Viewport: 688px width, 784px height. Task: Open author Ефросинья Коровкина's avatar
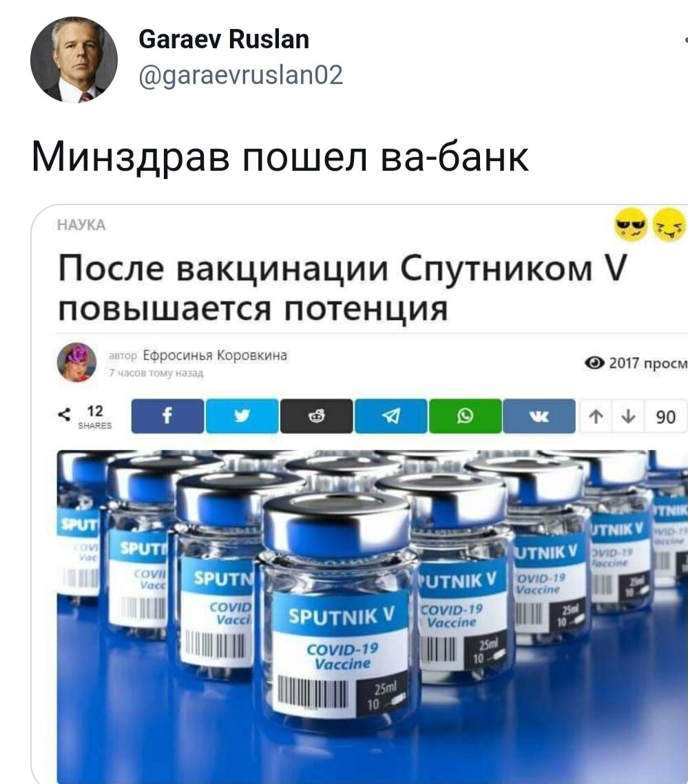point(76,362)
